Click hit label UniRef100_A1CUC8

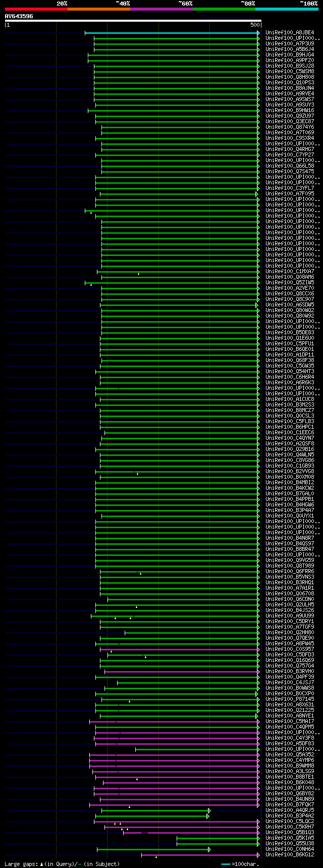[290, 399]
